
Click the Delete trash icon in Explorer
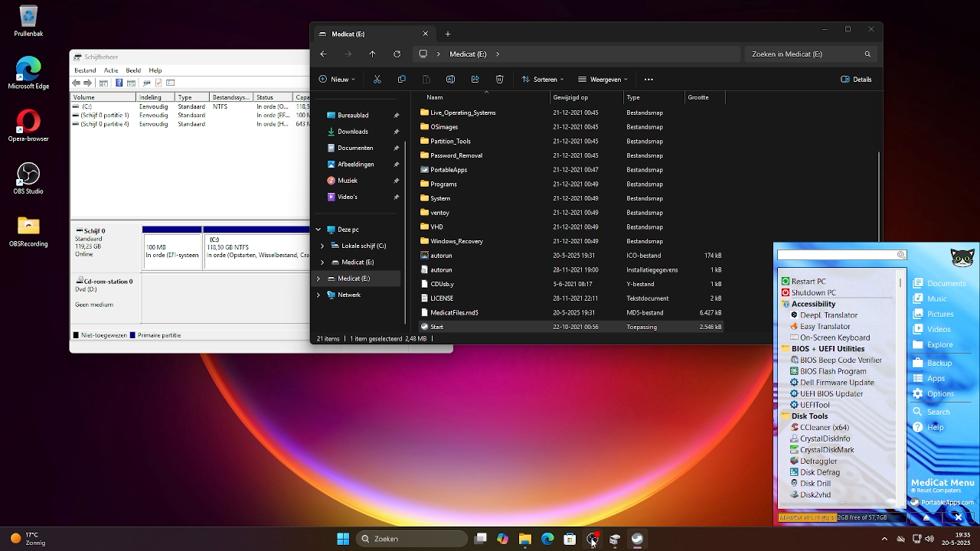point(499,79)
